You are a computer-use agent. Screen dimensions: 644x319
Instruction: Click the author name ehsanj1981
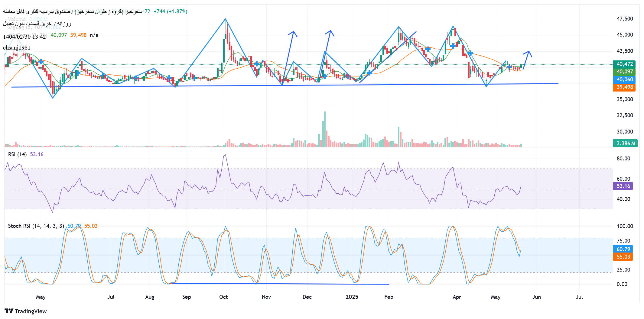(x=17, y=48)
